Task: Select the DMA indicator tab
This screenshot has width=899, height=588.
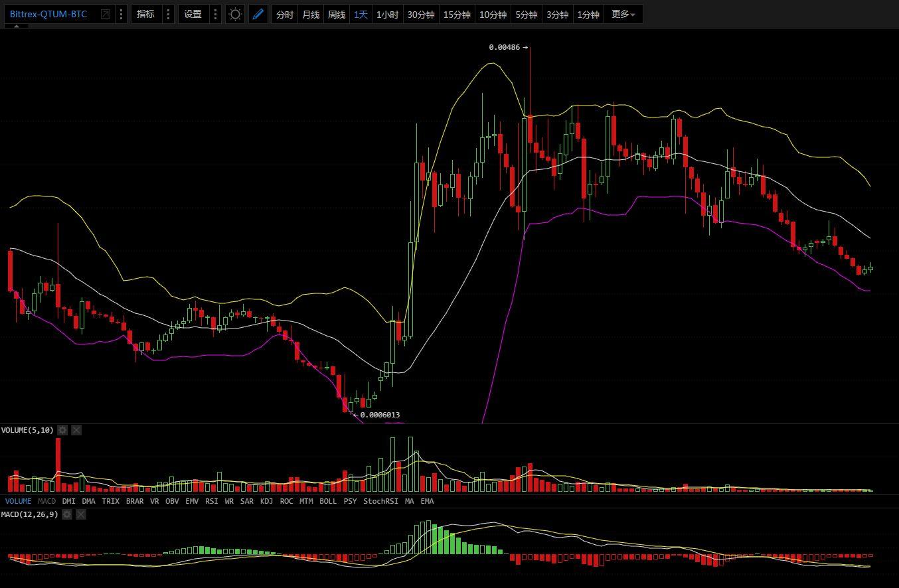Action: 89,501
